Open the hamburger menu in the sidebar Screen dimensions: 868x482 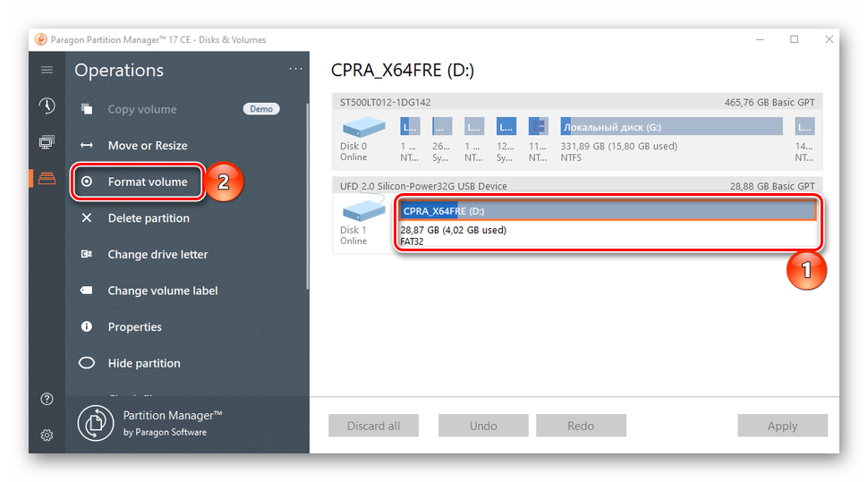point(47,70)
